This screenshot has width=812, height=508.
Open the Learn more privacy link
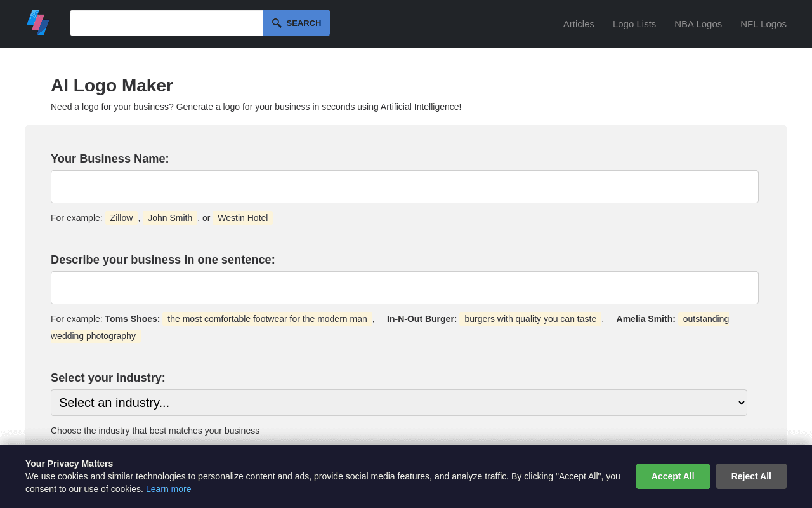(168, 489)
